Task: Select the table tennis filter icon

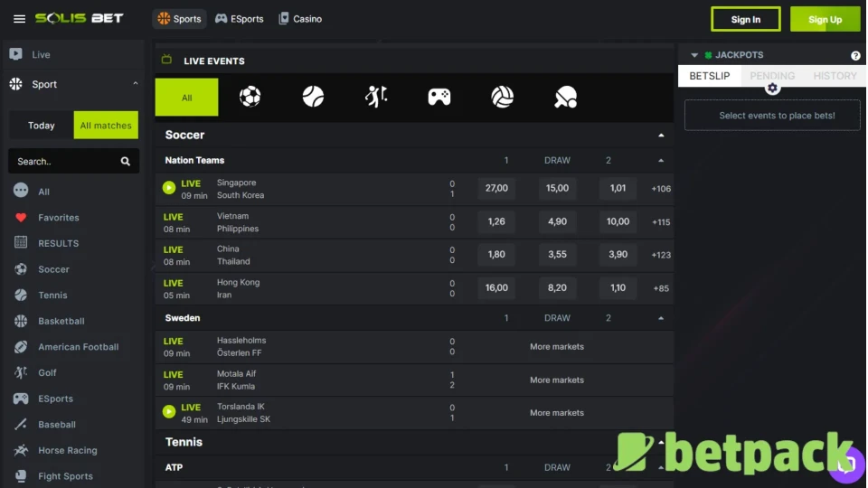Action: (x=566, y=97)
